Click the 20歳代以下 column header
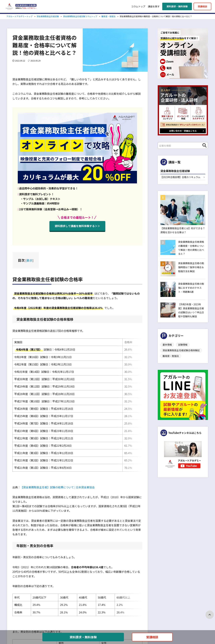 point(44,598)
